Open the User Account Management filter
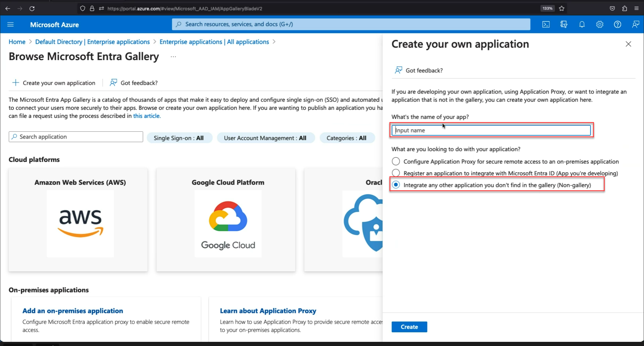Screen dimensions: 644x346 click(x=266, y=138)
